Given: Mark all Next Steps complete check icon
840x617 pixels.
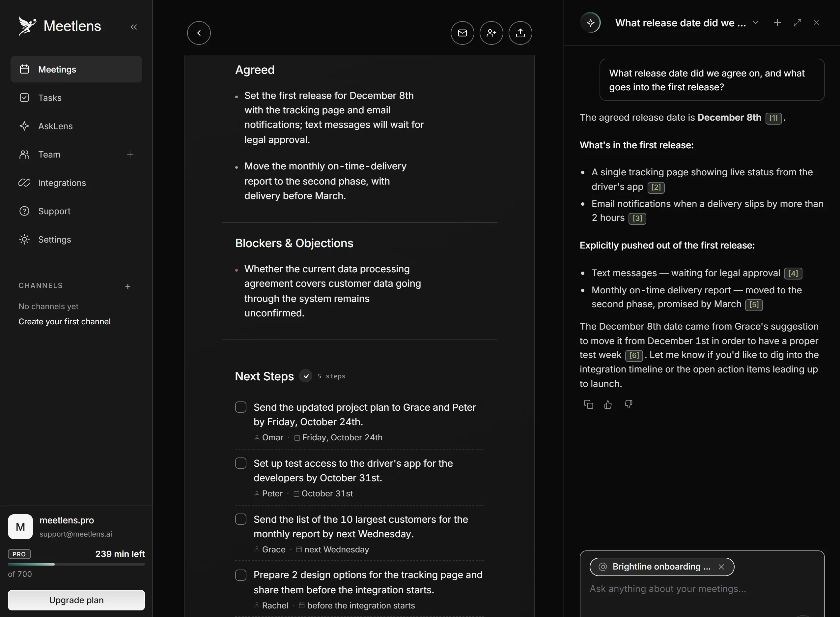Looking at the screenshot, I should pos(306,376).
